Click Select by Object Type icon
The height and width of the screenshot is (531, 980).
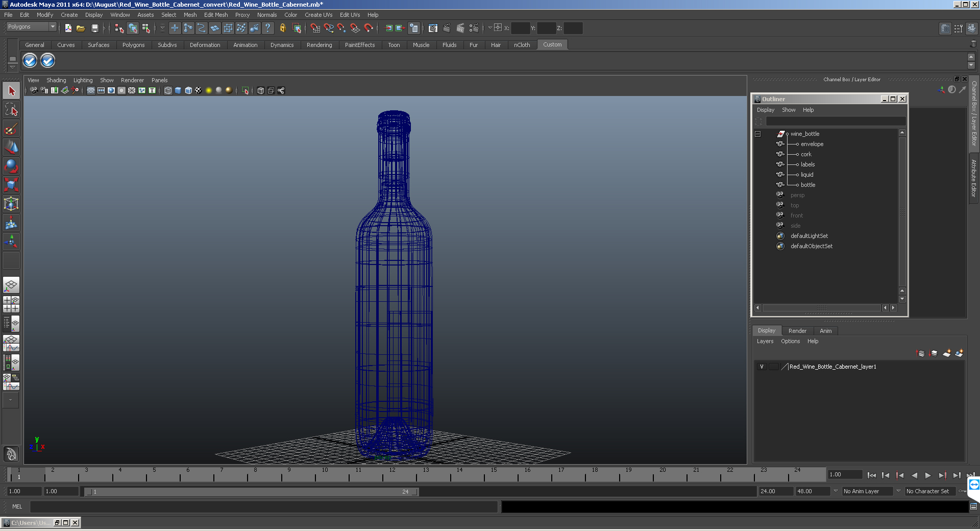[133, 28]
